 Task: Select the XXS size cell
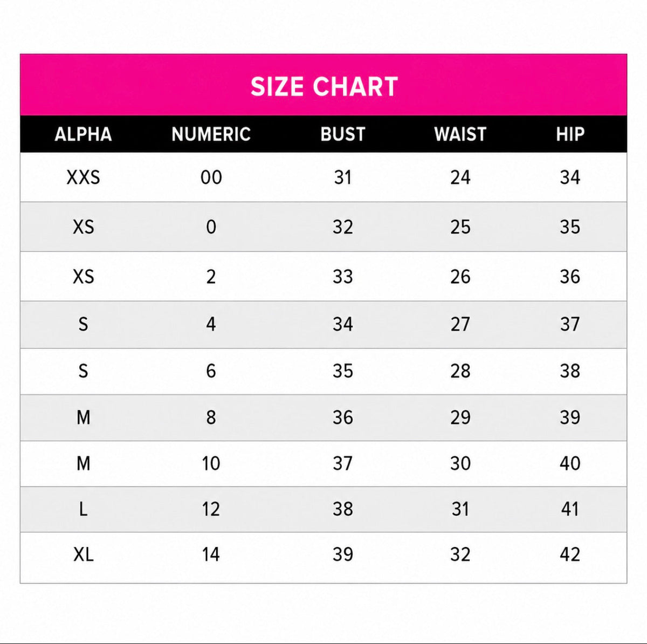[83, 177]
